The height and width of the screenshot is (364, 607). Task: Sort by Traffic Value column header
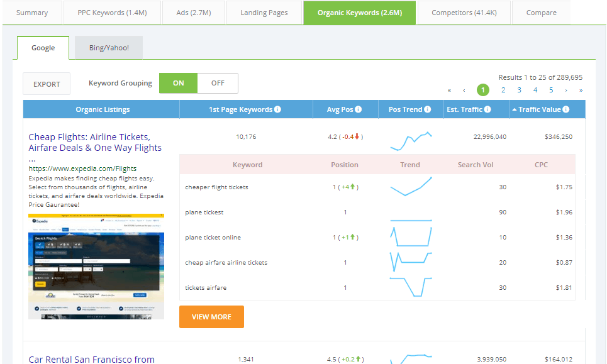click(539, 109)
